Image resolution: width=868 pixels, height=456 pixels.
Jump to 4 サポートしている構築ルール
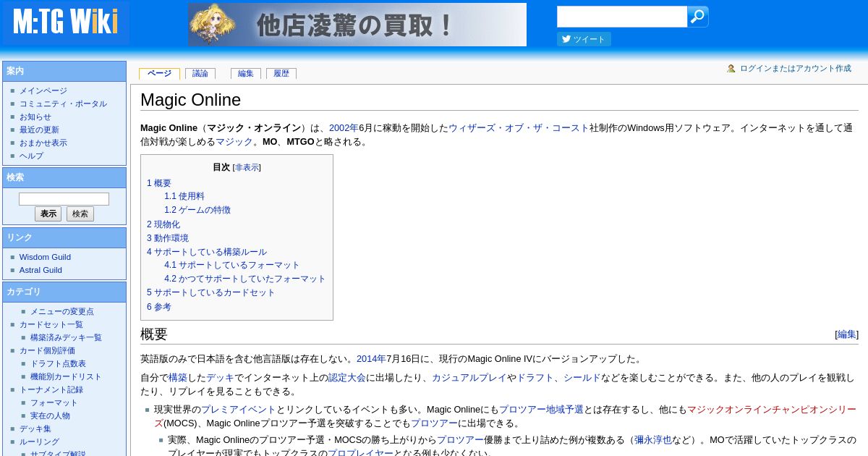207,252
